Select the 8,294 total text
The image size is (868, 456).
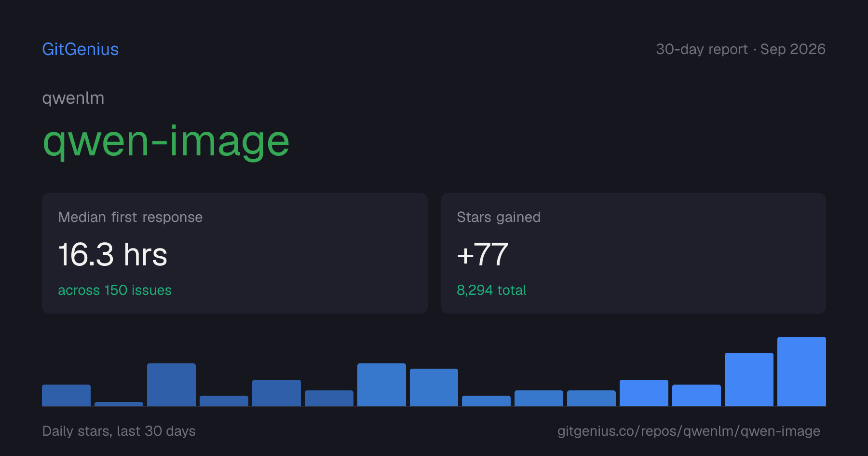pyautogui.click(x=491, y=290)
